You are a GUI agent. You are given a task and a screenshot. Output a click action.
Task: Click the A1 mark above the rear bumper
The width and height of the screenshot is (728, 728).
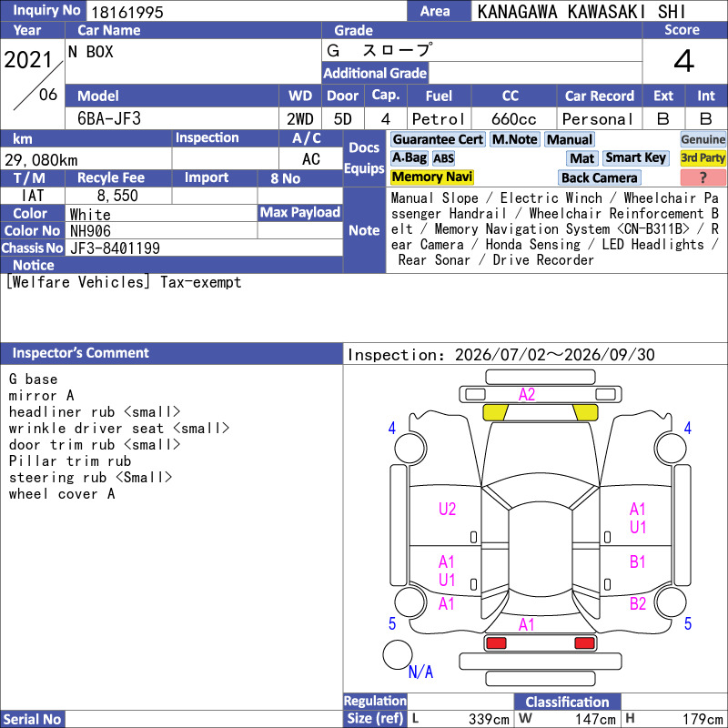527,625
